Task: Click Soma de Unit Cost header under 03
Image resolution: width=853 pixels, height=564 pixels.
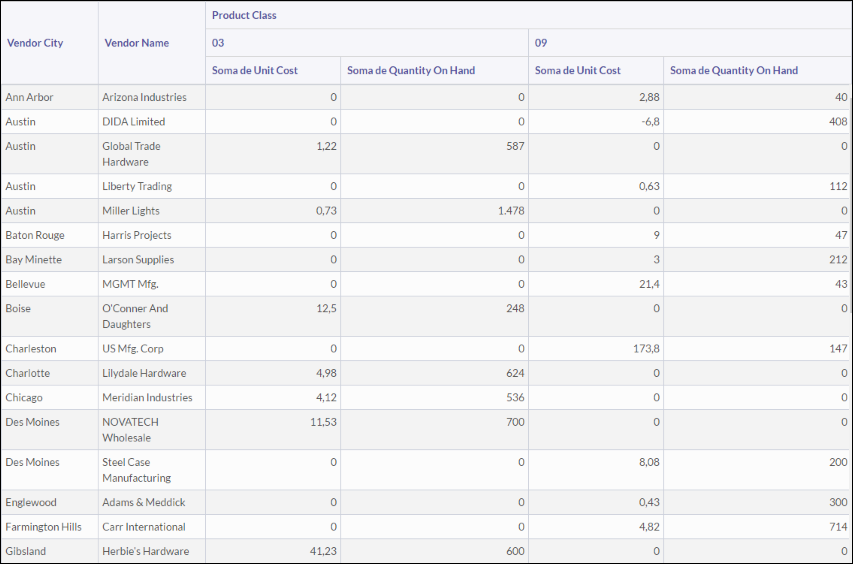Action: 255,70
